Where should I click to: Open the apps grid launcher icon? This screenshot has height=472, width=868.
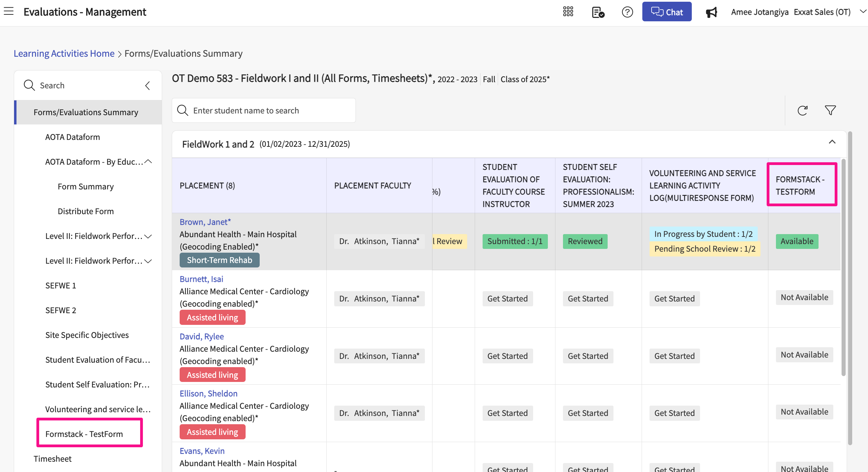tap(568, 12)
